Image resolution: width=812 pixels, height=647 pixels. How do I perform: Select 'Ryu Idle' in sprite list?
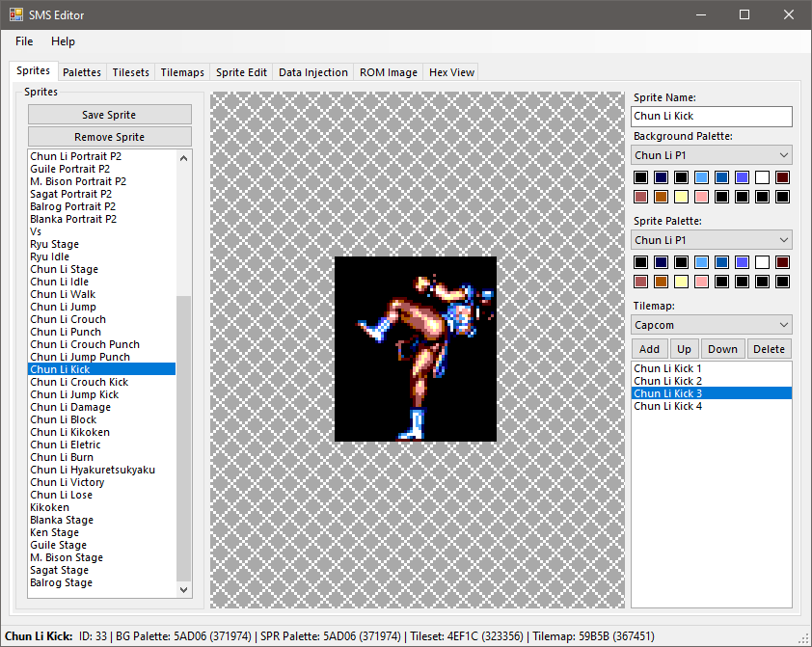pos(102,256)
